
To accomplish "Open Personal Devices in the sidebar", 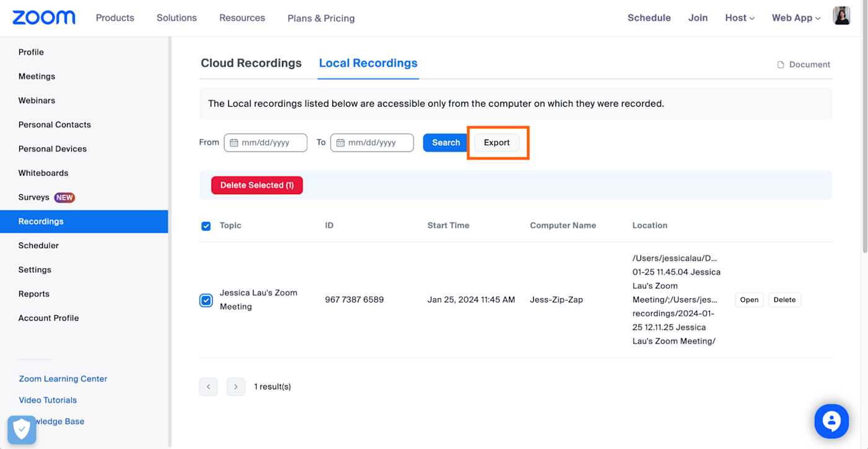I will pos(53,149).
